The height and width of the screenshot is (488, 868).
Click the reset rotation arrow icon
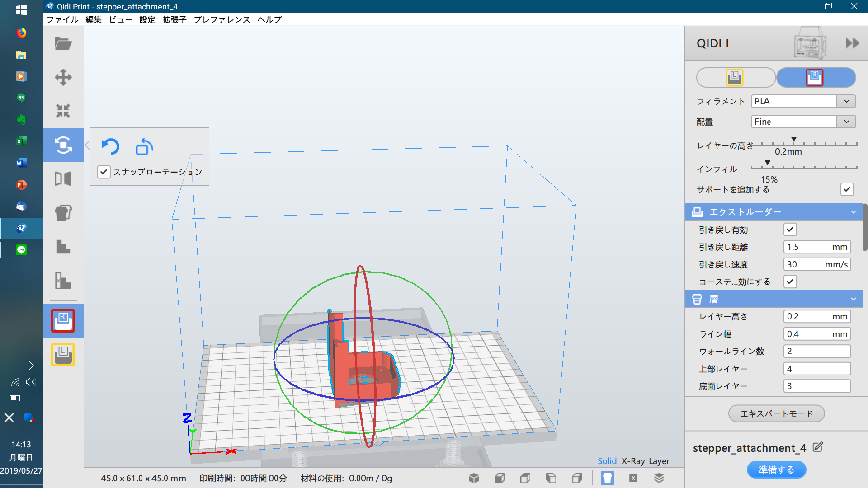click(110, 146)
